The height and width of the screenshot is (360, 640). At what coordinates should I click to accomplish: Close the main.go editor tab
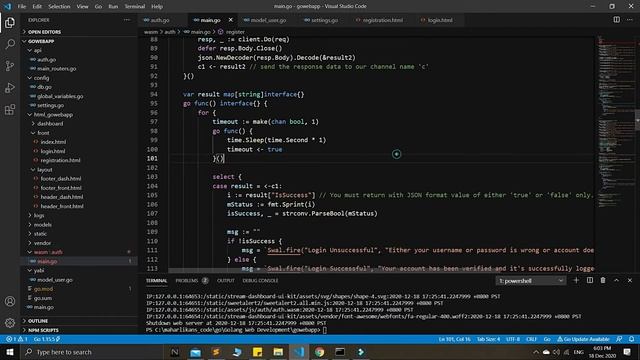pos(231,20)
